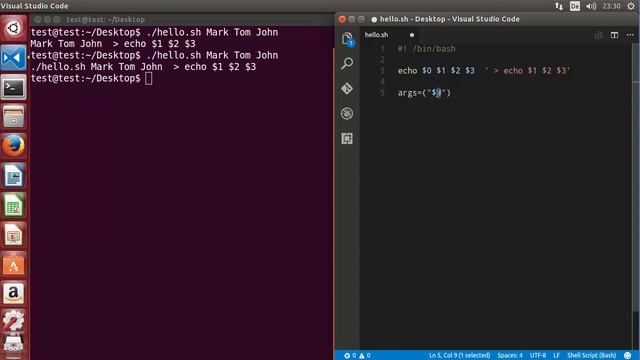Click the Split Editor icon
Viewport: 640px width, 360px height.
(x=614, y=35)
